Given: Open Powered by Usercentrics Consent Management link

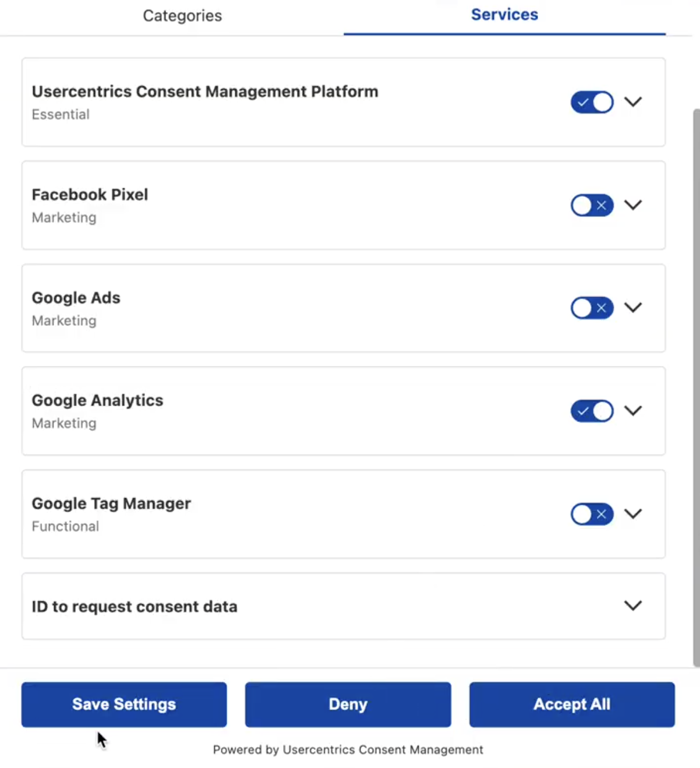Looking at the screenshot, I should tap(348, 750).
